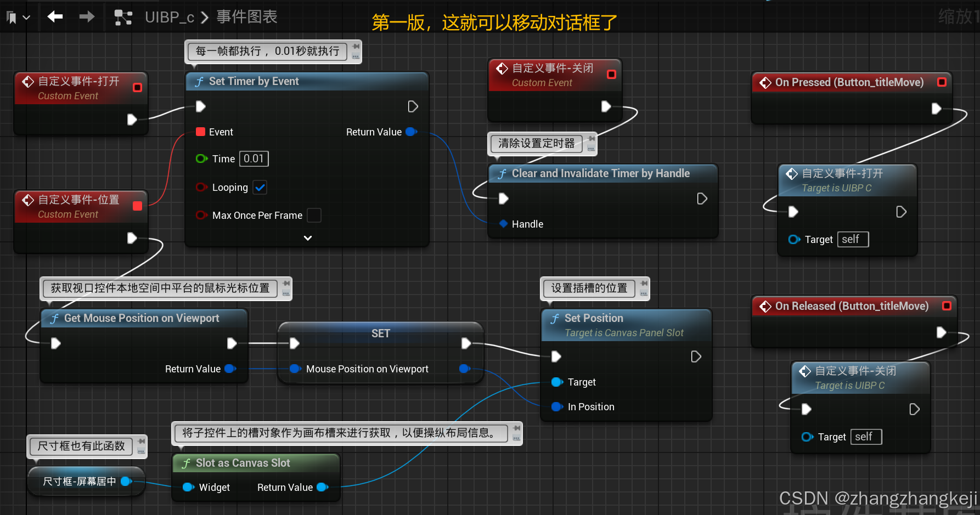Click the back navigation arrow

pos(54,16)
